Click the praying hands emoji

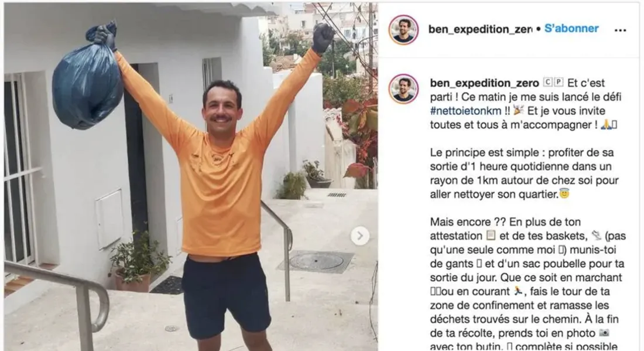pyautogui.click(x=606, y=124)
